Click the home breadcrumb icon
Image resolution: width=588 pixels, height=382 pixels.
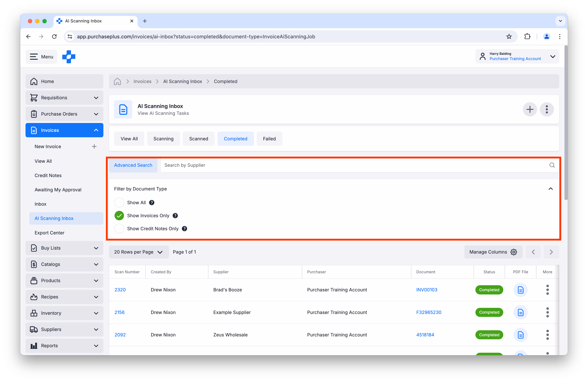click(x=117, y=81)
